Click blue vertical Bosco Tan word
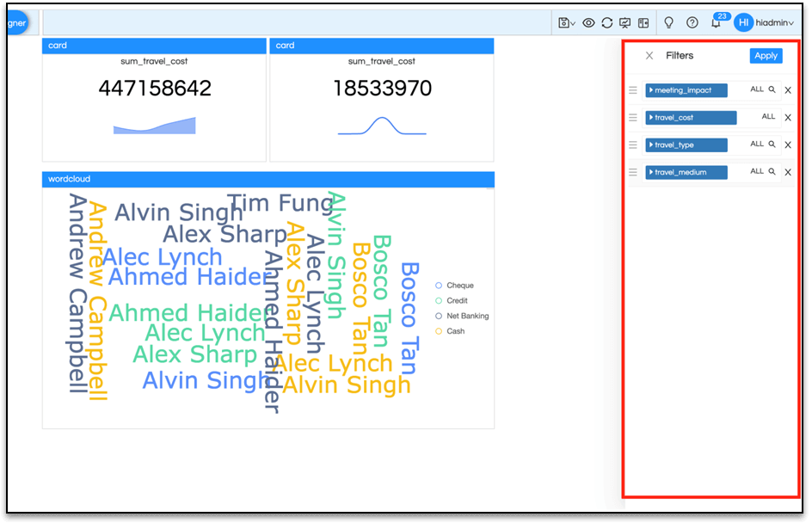This screenshot has height=523, width=812. [x=409, y=318]
